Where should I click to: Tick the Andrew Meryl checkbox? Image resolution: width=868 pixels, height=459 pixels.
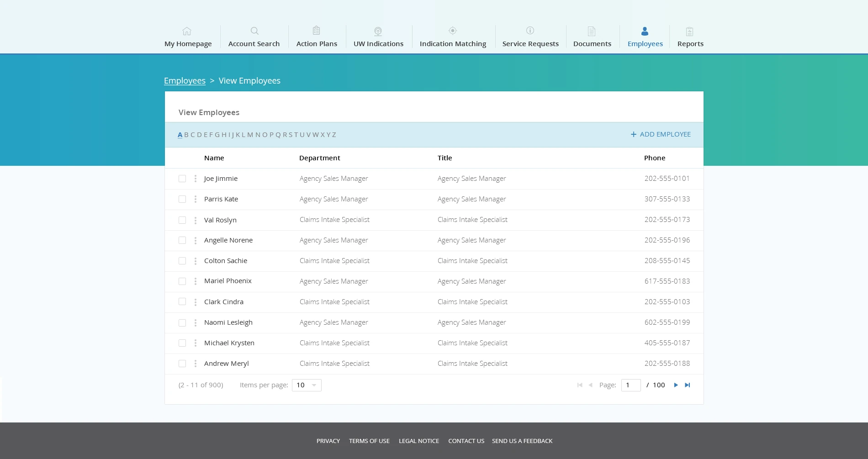point(182,364)
